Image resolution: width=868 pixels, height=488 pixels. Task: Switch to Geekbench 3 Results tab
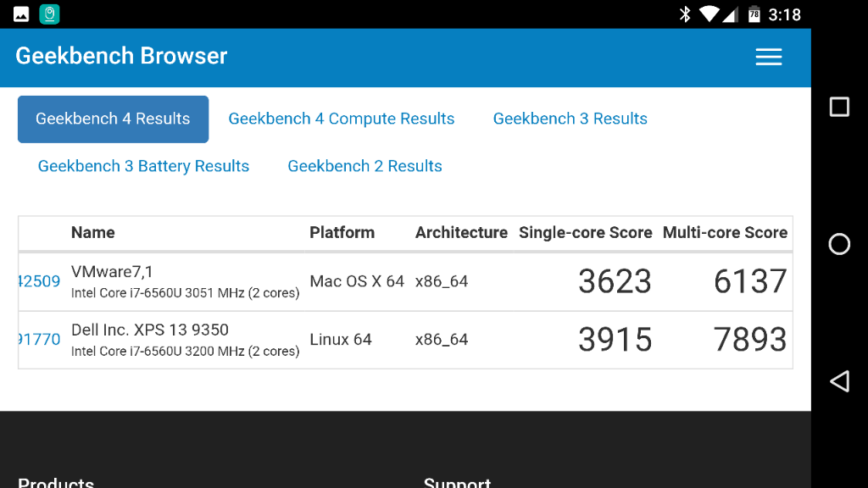(570, 119)
